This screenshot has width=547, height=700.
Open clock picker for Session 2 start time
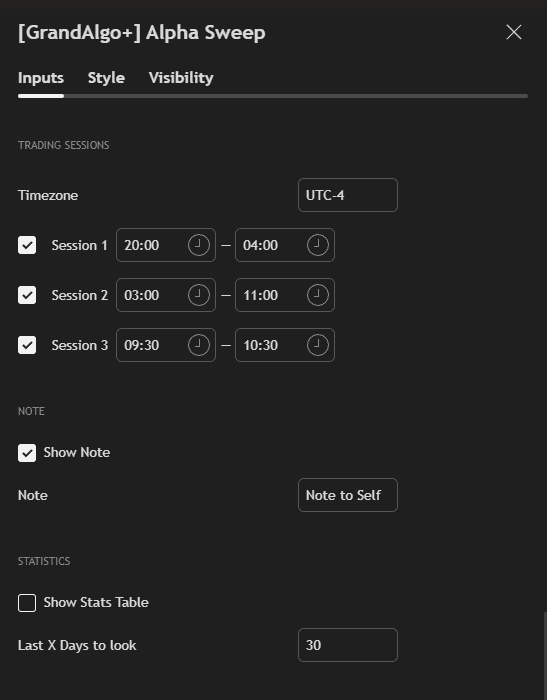199,295
